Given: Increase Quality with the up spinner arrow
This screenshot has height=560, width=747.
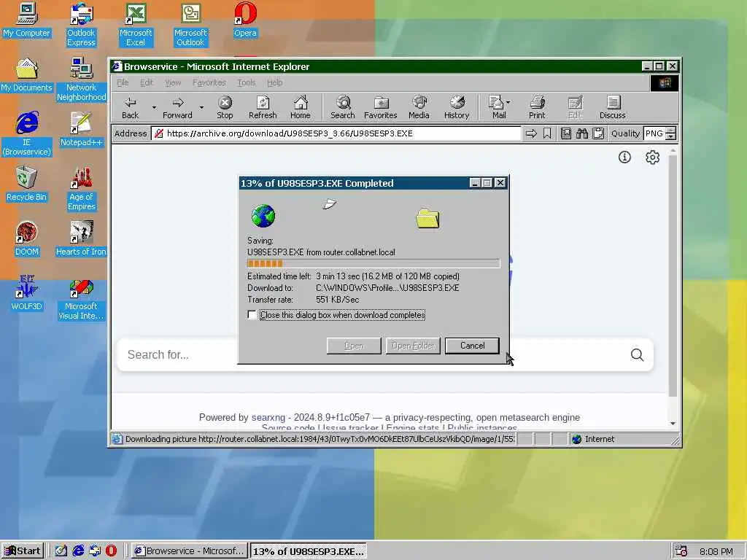Looking at the screenshot, I should pos(671,130).
